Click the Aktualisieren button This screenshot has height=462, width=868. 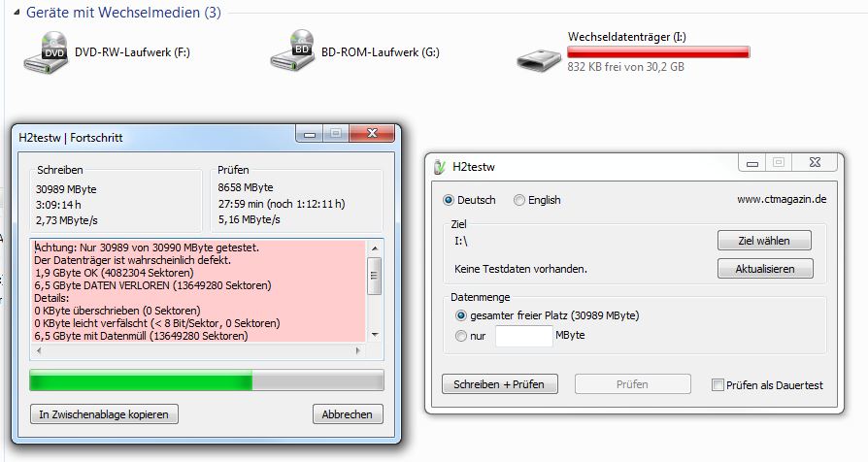(x=765, y=269)
